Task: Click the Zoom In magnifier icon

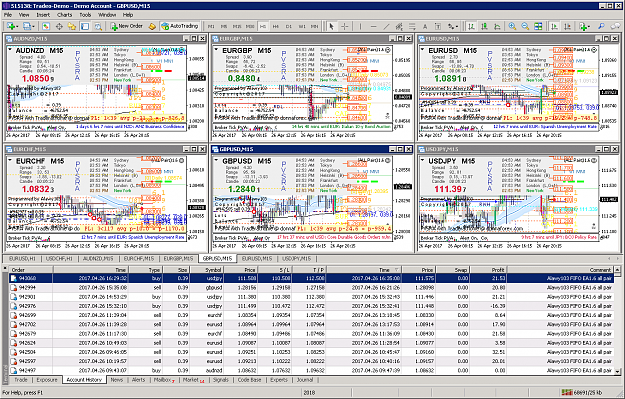Action: point(512,26)
